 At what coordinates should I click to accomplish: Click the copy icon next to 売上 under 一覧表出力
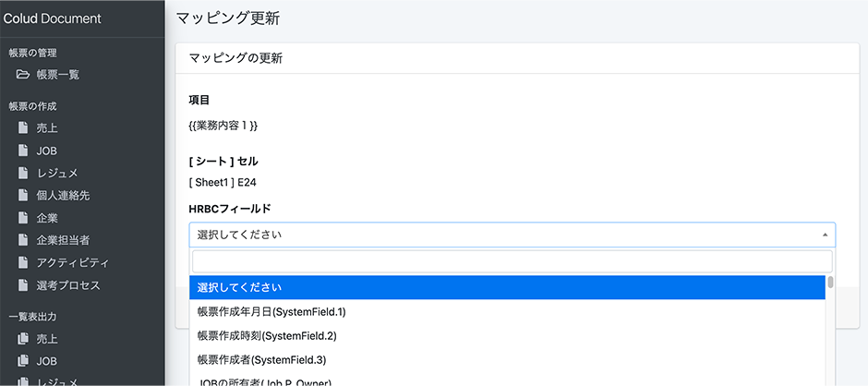(23, 339)
